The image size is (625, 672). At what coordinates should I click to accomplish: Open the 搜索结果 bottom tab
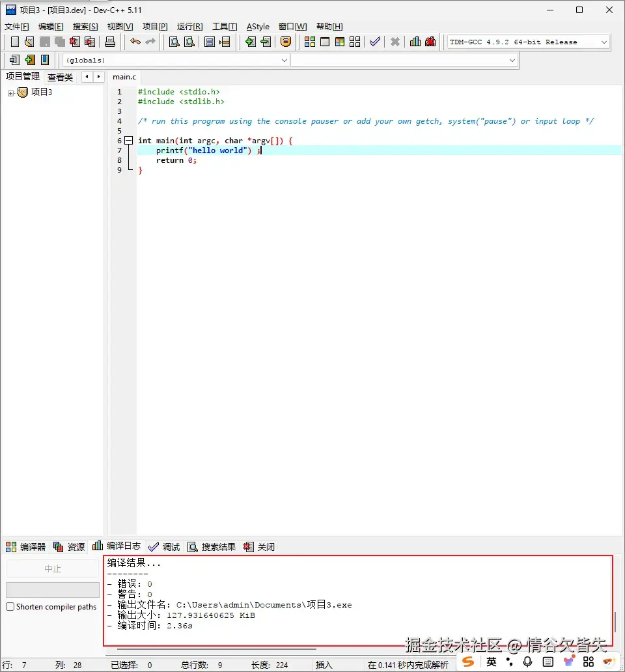pos(212,547)
